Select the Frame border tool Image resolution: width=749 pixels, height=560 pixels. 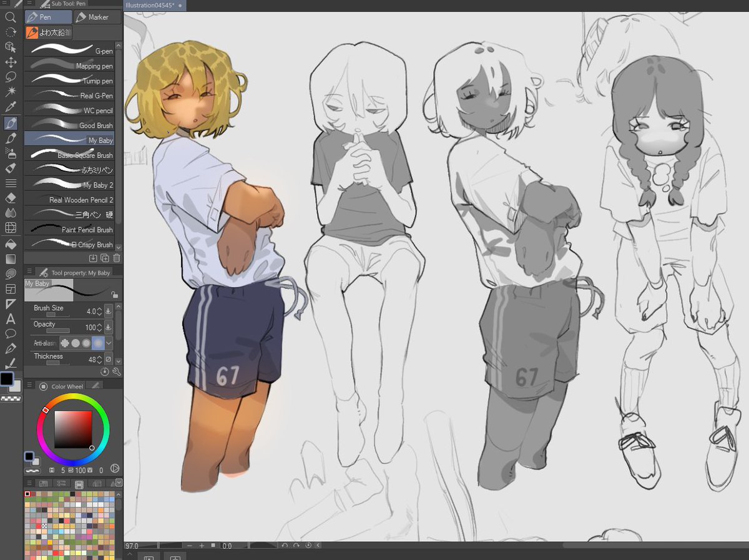11,289
